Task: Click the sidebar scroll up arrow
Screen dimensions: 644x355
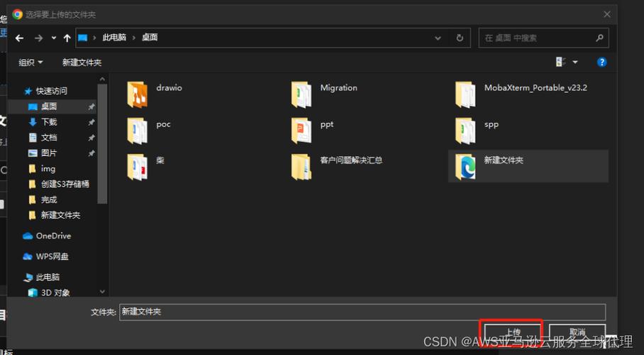Action: (x=102, y=79)
